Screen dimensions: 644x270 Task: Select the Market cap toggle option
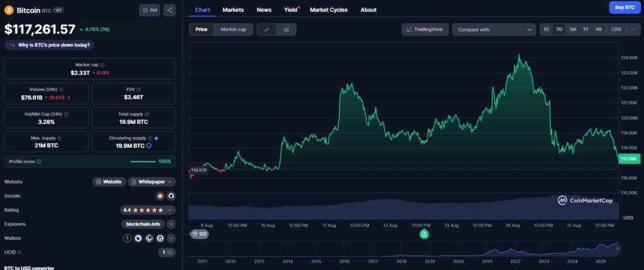click(233, 29)
